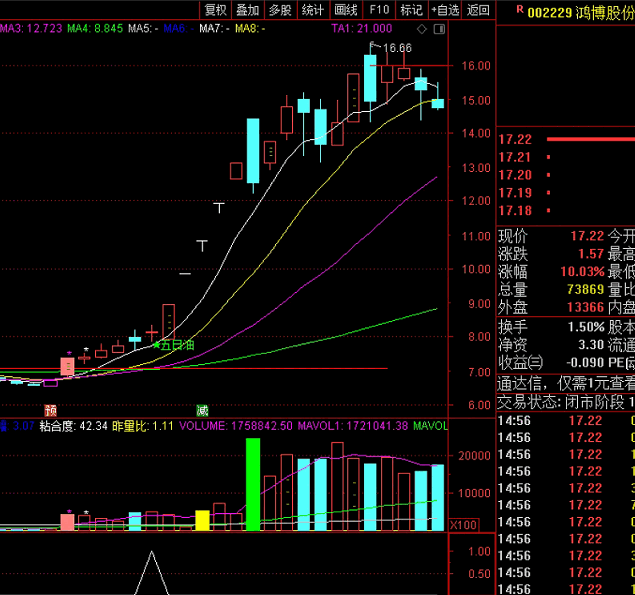This screenshot has width=635, height=595.
Task: Click the 17.21 price row
Action: [x=566, y=157]
